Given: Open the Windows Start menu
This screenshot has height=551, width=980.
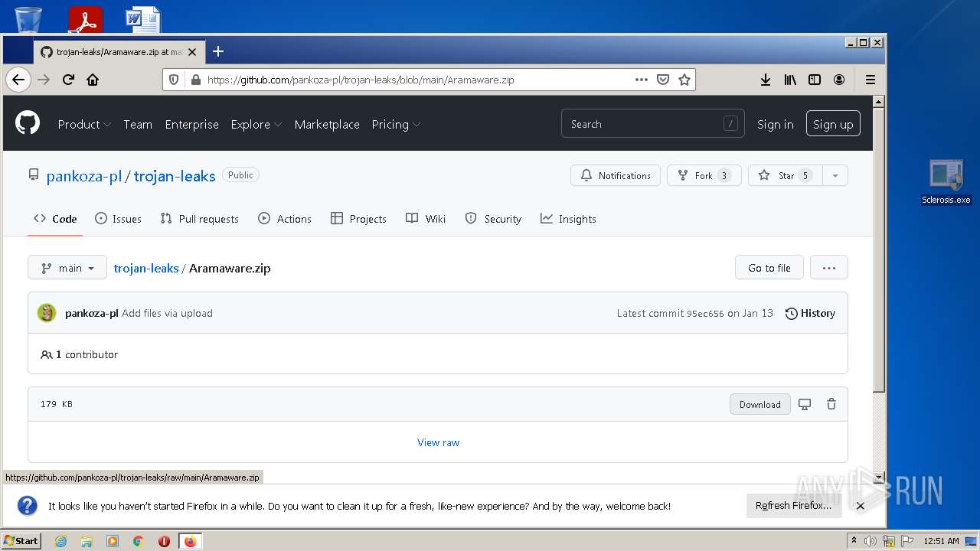Looking at the screenshot, I should pyautogui.click(x=21, y=541).
